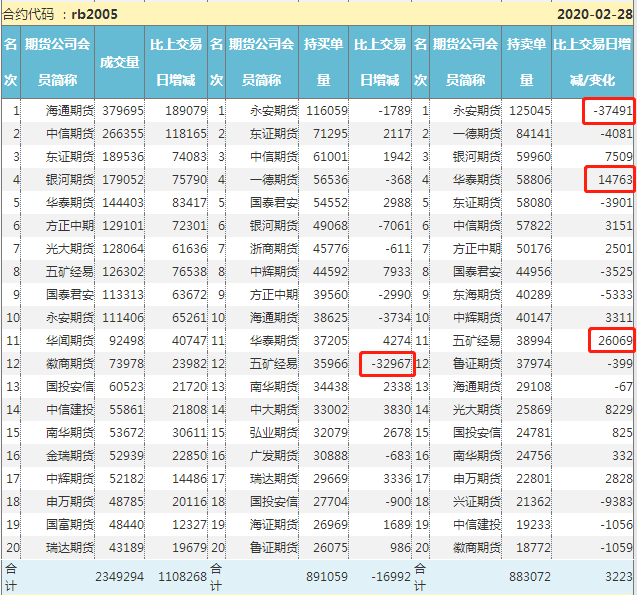Select the short position 84141 for 一德期货
The image size is (637, 595).
(x=533, y=134)
